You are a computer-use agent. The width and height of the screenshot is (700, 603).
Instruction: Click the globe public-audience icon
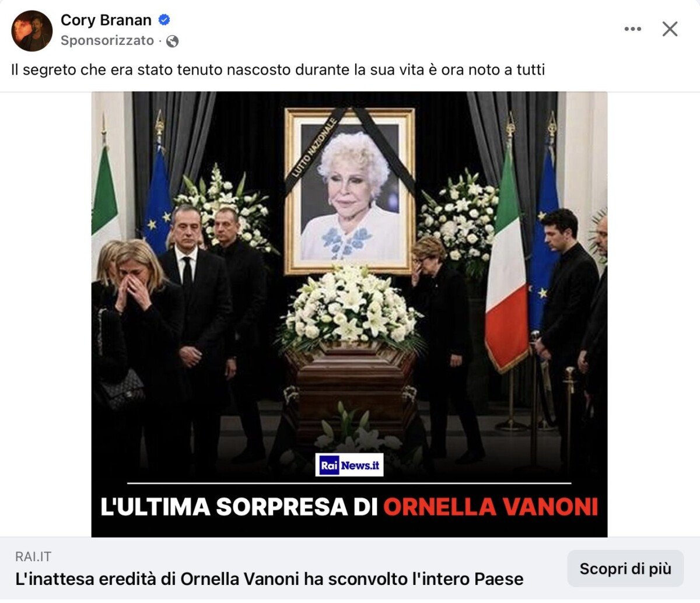coord(172,41)
